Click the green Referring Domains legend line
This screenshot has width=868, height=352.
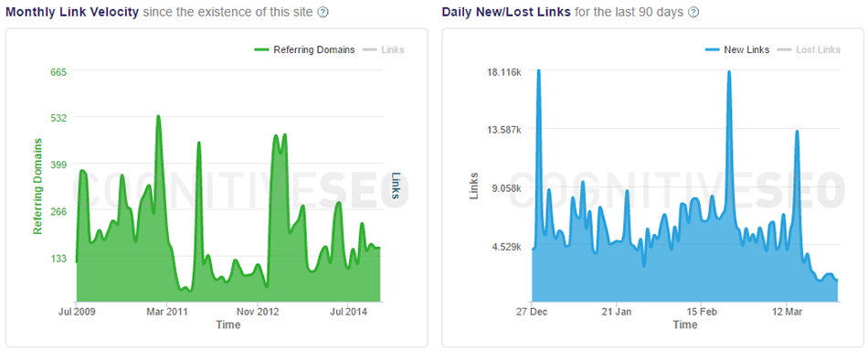tap(261, 50)
